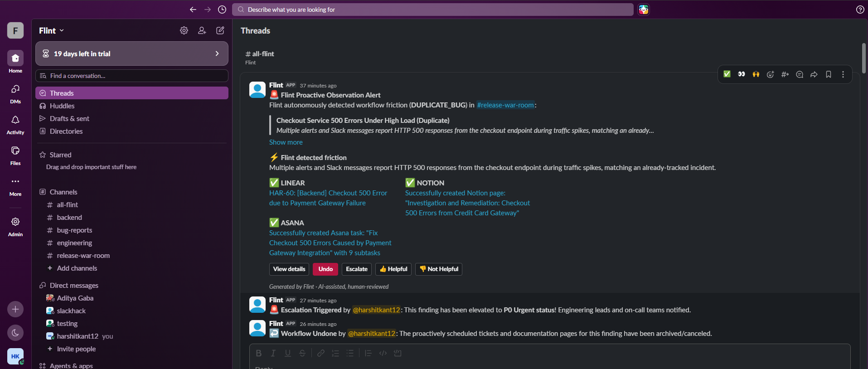Open Huddles in the sidebar
The width and height of the screenshot is (868, 369).
tap(132, 106)
